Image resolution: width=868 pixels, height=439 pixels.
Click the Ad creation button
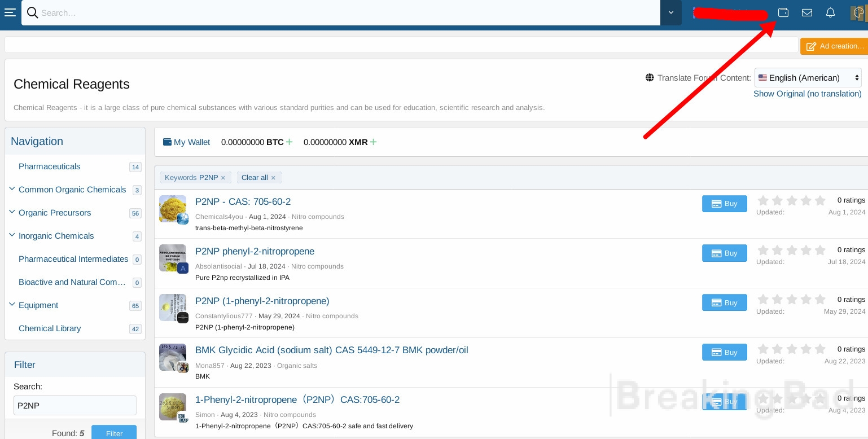pos(834,46)
